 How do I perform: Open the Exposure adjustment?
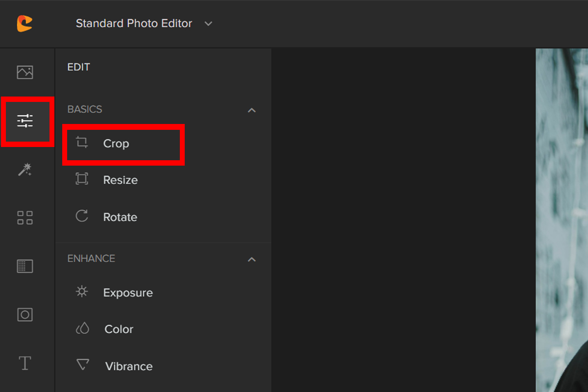(127, 293)
